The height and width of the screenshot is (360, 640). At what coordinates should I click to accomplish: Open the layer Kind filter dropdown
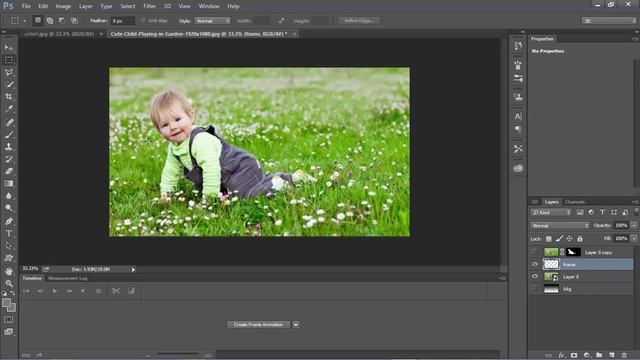(x=551, y=212)
